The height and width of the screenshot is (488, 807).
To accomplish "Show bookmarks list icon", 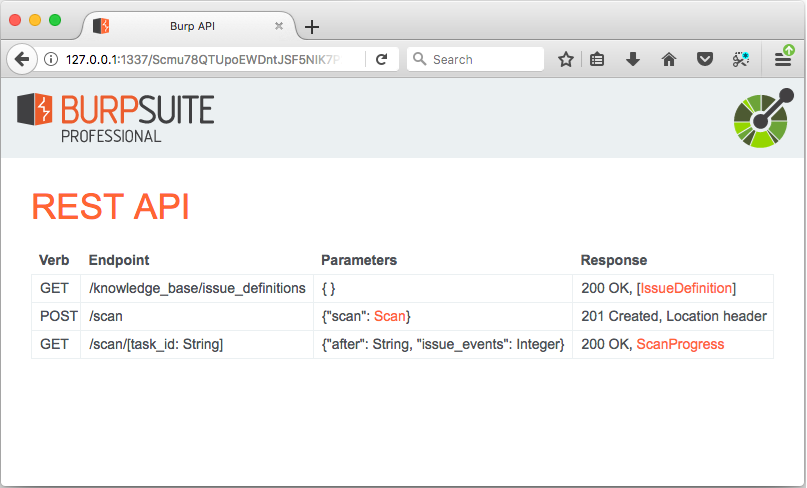I will 597,60.
